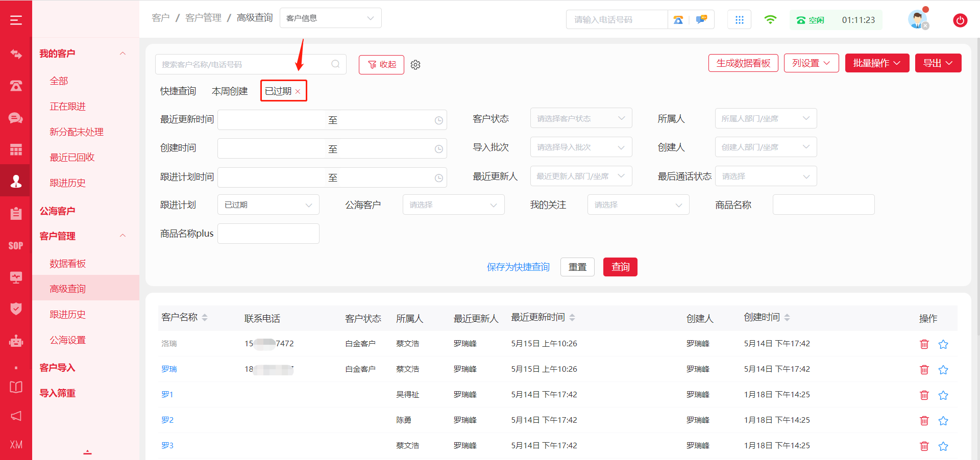The width and height of the screenshot is (980, 460).
Task: Switch to the 本周创建 quick query tab
Action: [230, 91]
